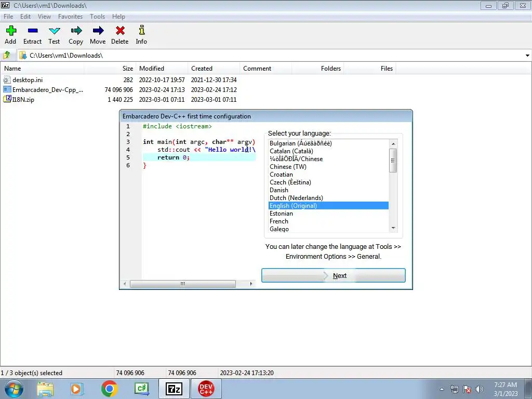Click code preview scroll-right arrow
This screenshot has height=399, width=532.
pyautogui.click(x=251, y=284)
